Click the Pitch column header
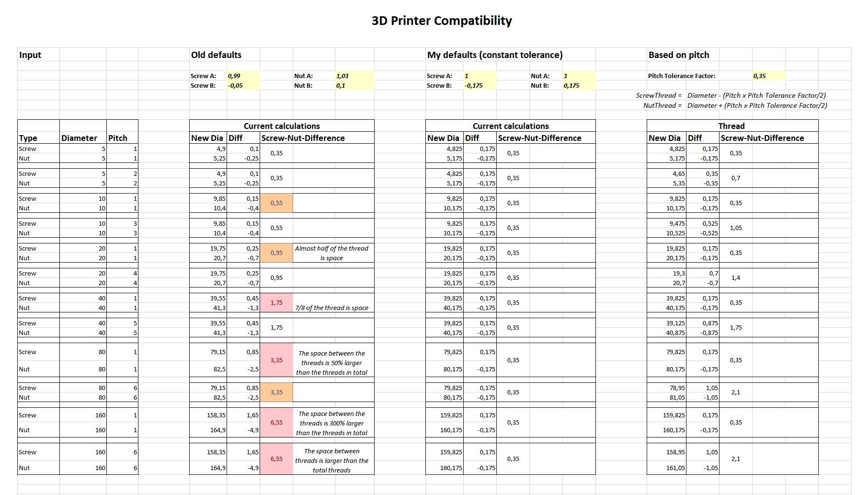Image resolution: width=868 pixels, height=495 pixels. coord(118,138)
